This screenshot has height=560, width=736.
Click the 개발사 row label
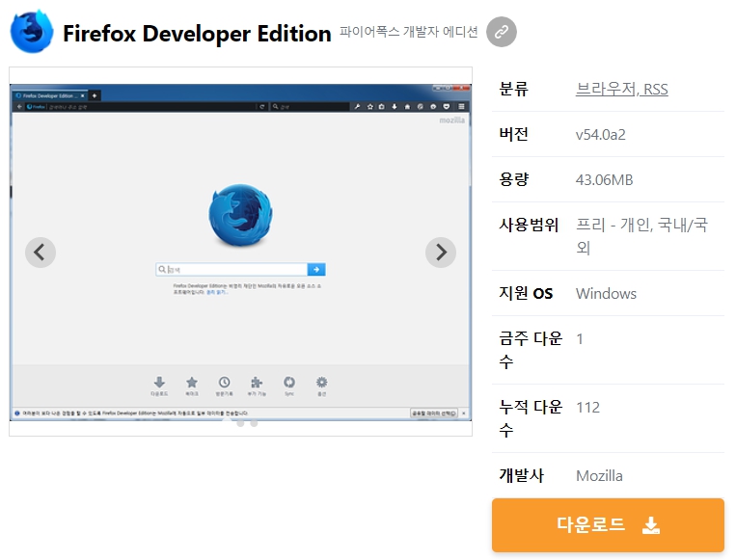(521, 475)
